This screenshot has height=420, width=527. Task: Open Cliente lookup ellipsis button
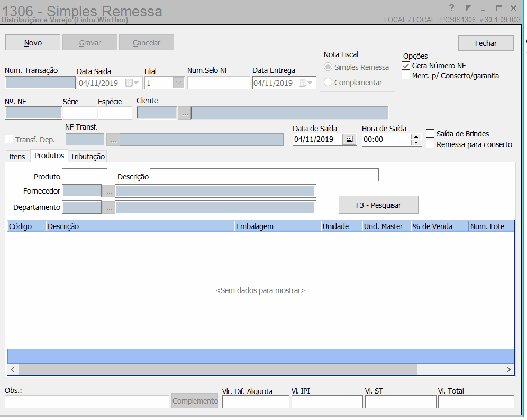(185, 113)
